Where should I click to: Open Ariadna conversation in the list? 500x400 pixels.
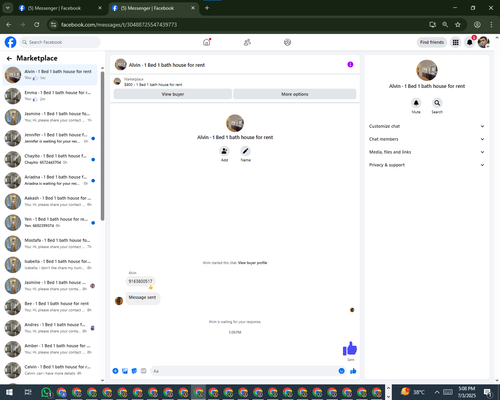pos(50,180)
